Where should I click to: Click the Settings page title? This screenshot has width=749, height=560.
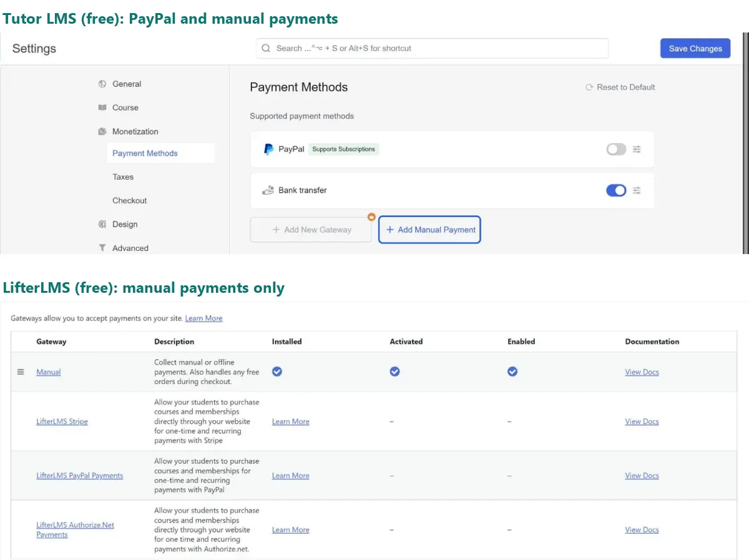34,49
